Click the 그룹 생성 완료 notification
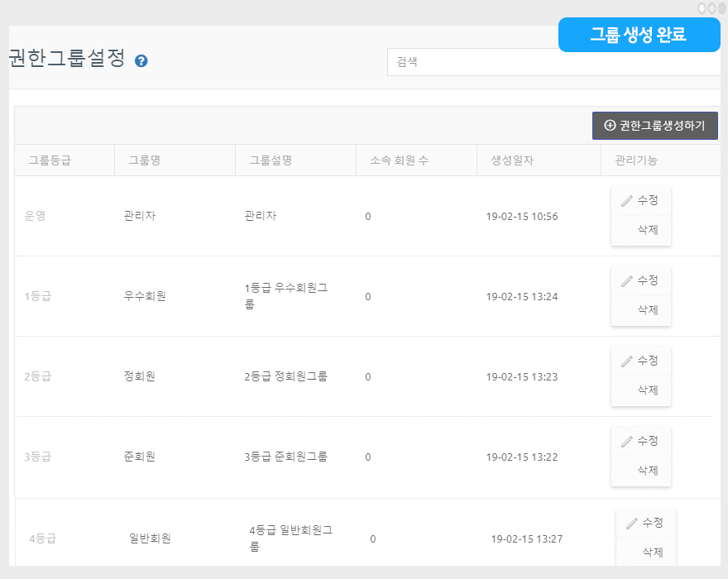728x579 pixels. point(639,35)
